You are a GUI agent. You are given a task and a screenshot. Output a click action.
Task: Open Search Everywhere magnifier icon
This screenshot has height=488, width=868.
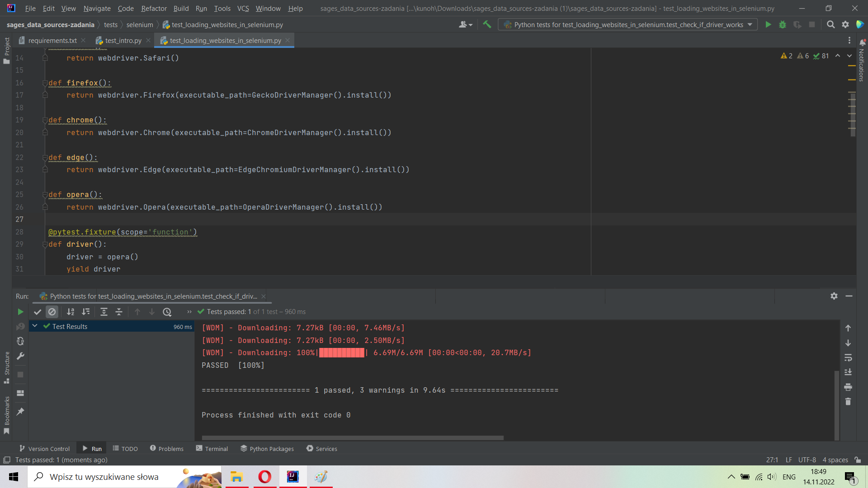[x=830, y=25]
